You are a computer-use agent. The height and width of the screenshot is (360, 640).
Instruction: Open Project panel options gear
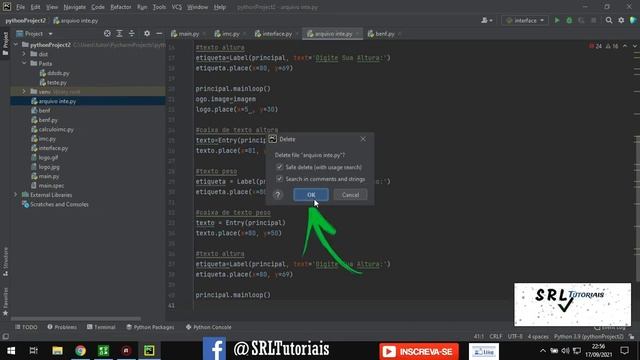(x=147, y=33)
